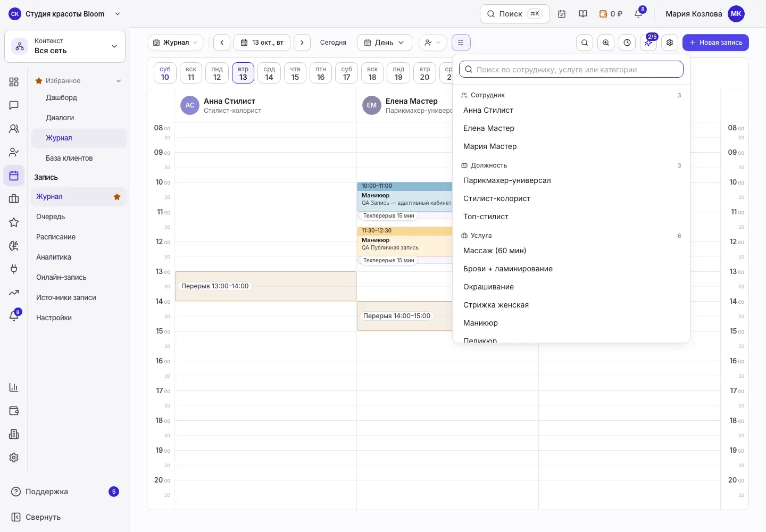Click the zoom-in icon in journal toolbar
The image size is (766, 532).
coord(606,43)
